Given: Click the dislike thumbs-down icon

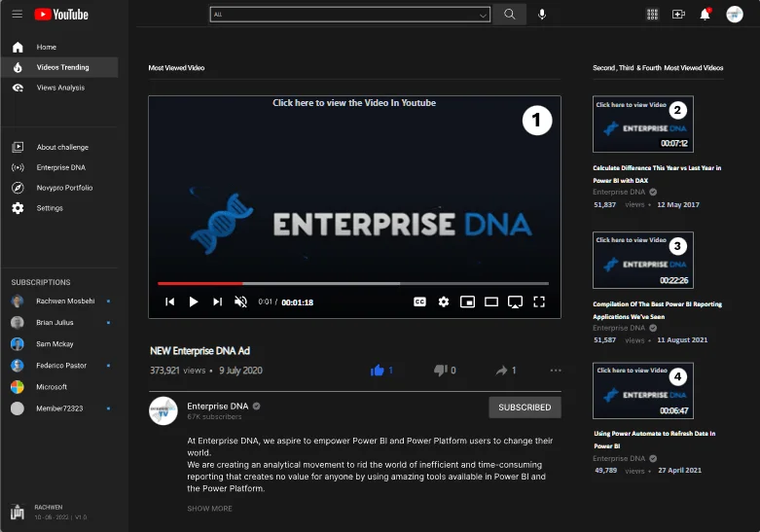Looking at the screenshot, I should coord(440,371).
